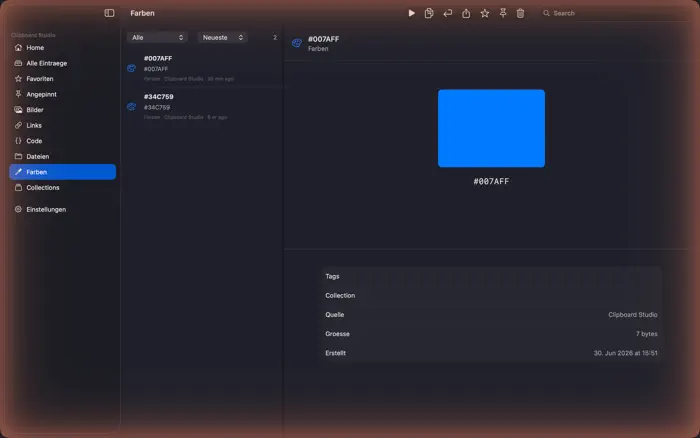
Task: Open Links in the sidebar
Action: (62, 125)
